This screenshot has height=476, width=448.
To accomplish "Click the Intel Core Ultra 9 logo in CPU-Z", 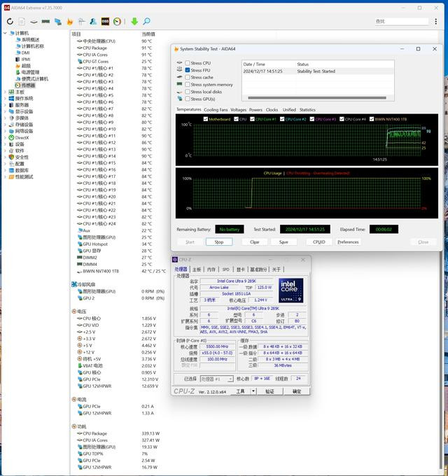I will click(290, 290).
